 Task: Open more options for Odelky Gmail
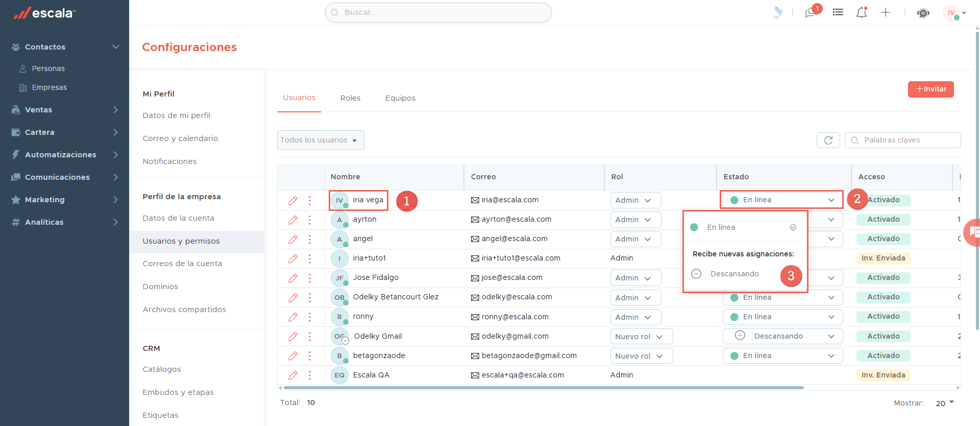point(310,336)
